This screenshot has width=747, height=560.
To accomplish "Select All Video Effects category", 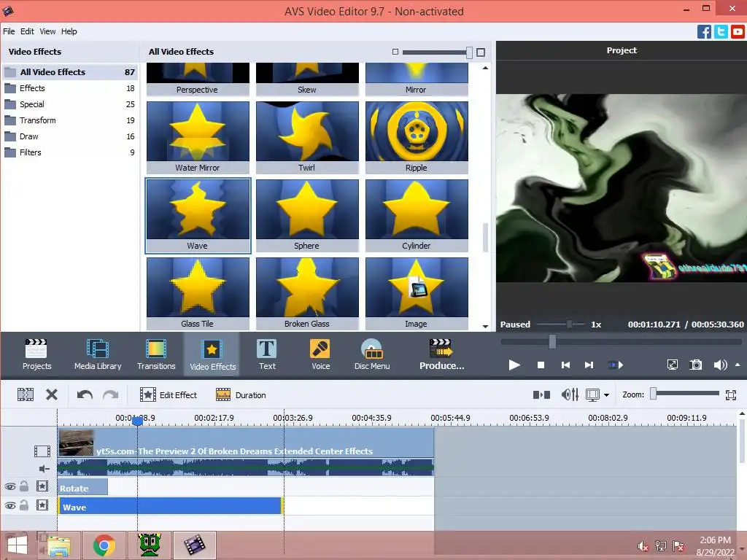I will click(x=70, y=72).
